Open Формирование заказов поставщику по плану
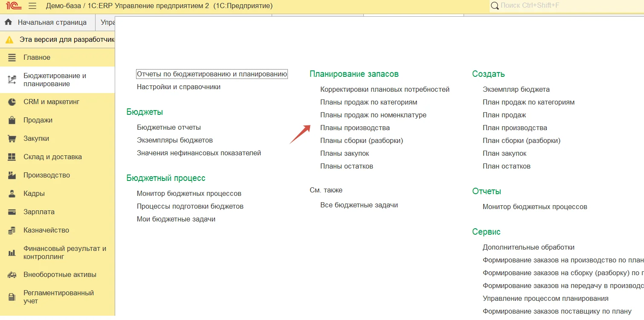 click(557, 311)
